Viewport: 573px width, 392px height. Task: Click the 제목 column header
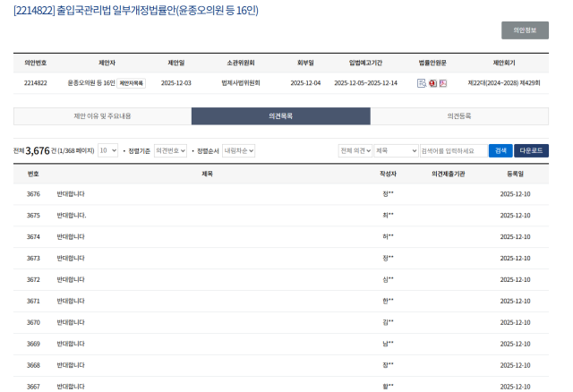[x=207, y=174]
